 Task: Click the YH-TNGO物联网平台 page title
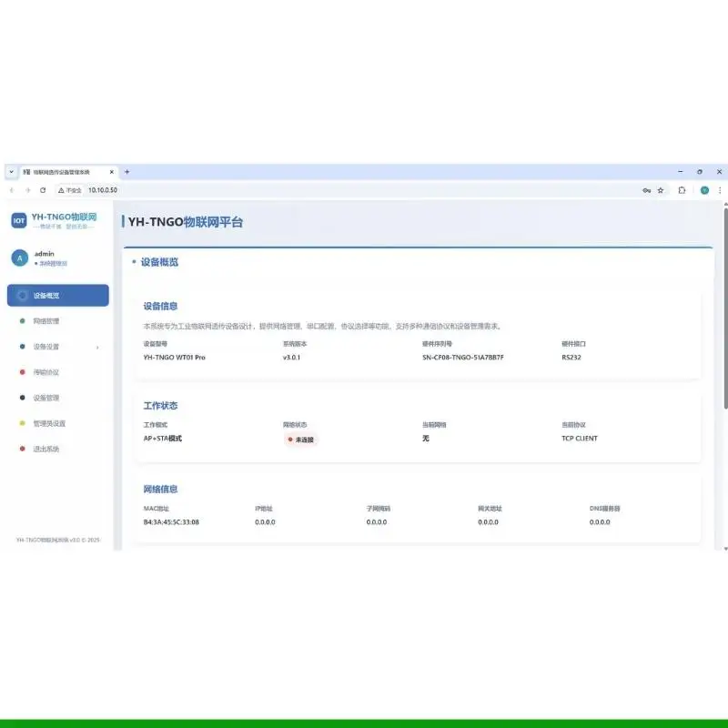186,222
